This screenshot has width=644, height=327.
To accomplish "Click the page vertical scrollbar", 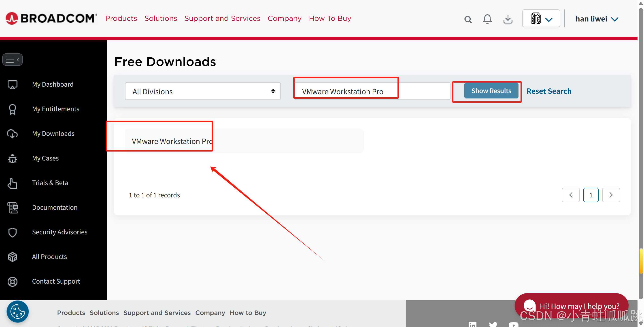I will click(641, 150).
